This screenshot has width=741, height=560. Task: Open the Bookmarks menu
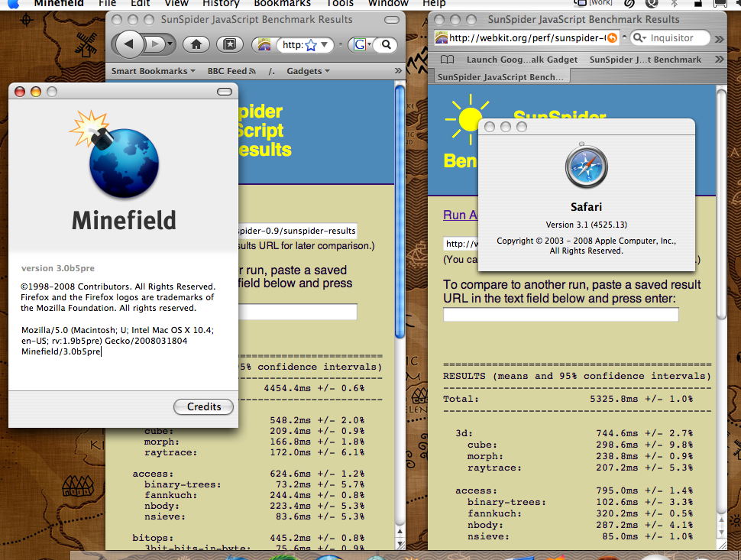point(282,4)
